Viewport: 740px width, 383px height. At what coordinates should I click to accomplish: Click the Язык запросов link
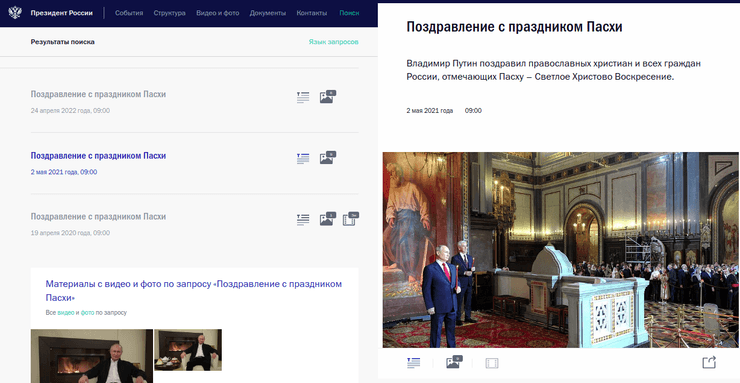pyautogui.click(x=334, y=42)
